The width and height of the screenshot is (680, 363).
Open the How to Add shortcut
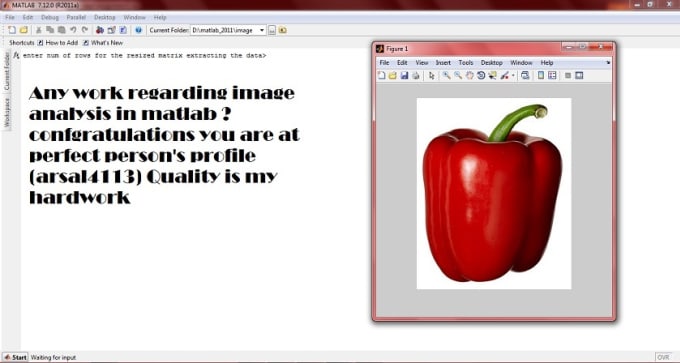pos(58,43)
